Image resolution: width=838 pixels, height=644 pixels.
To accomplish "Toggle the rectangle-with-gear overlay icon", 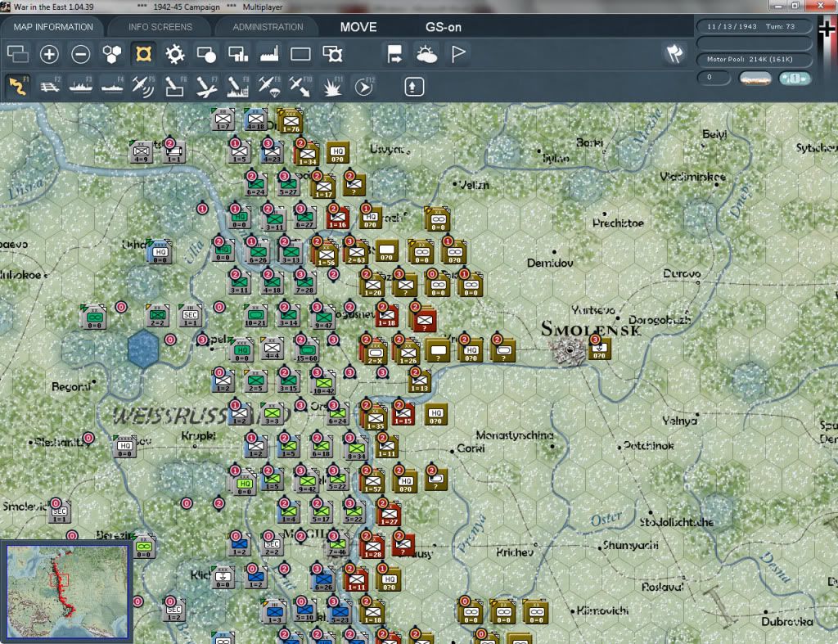I will pos(332,54).
